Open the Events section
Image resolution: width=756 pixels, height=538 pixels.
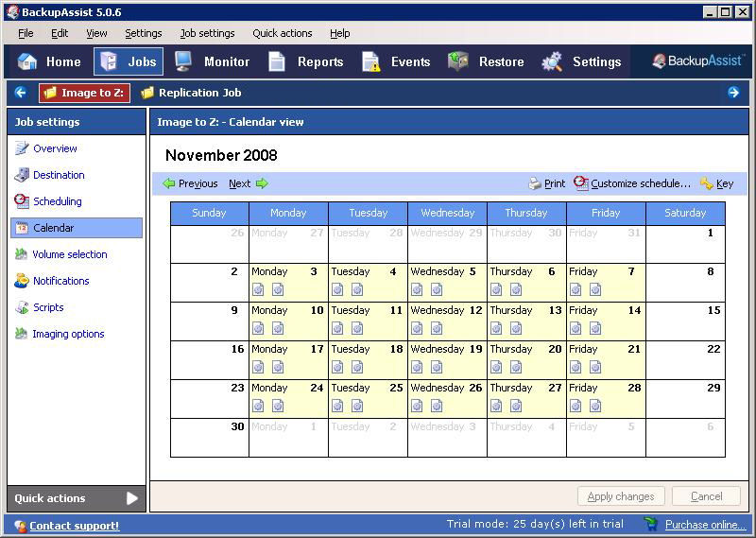point(396,61)
